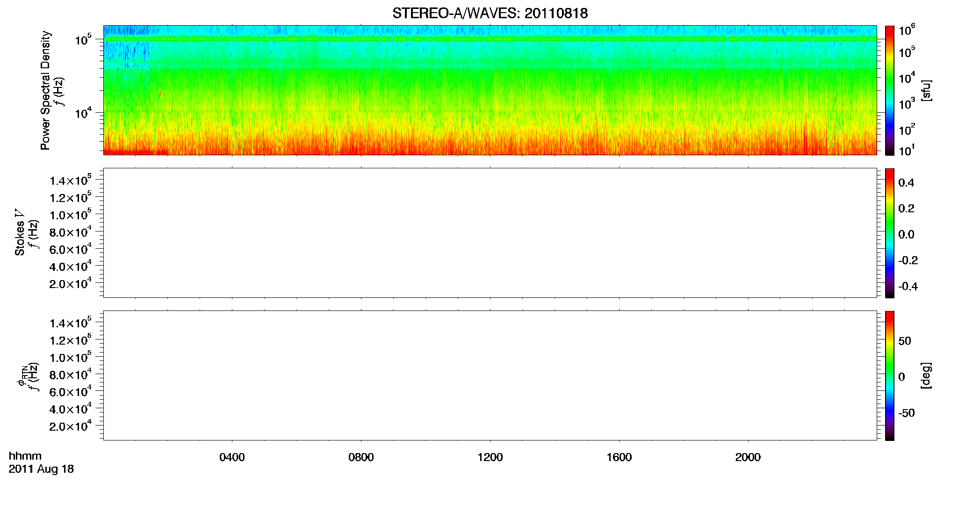The width and height of the screenshot is (980, 505).
Task: Select the 0400 time axis label
Action: click(232, 457)
